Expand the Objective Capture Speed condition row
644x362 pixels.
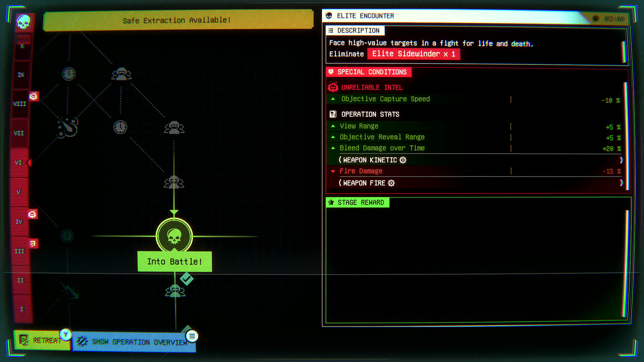(x=385, y=99)
